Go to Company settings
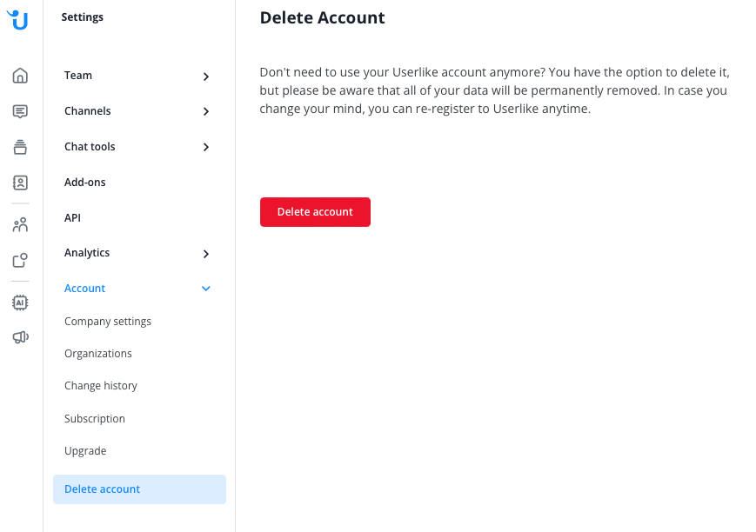 click(108, 322)
